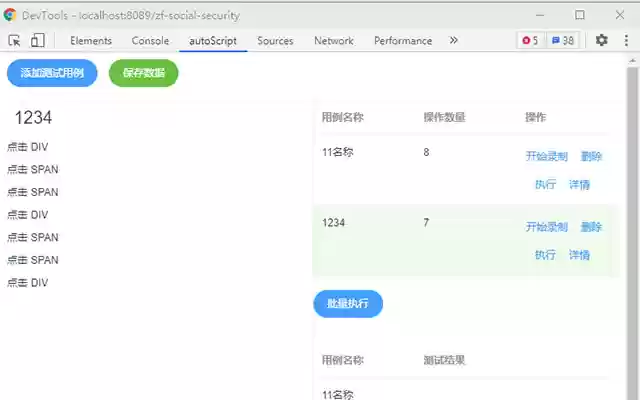This screenshot has height=400, width=640.
Task: Click the red error count badge
Action: [530, 40]
